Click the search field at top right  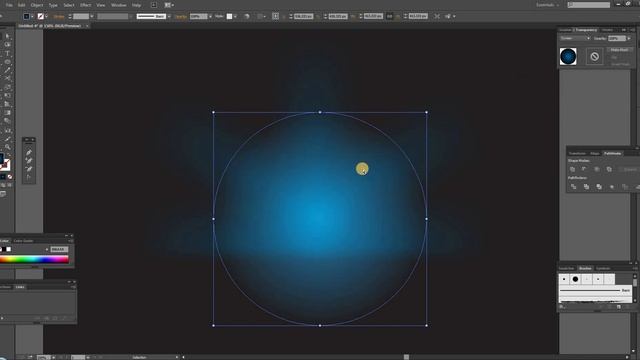[x=589, y=5]
